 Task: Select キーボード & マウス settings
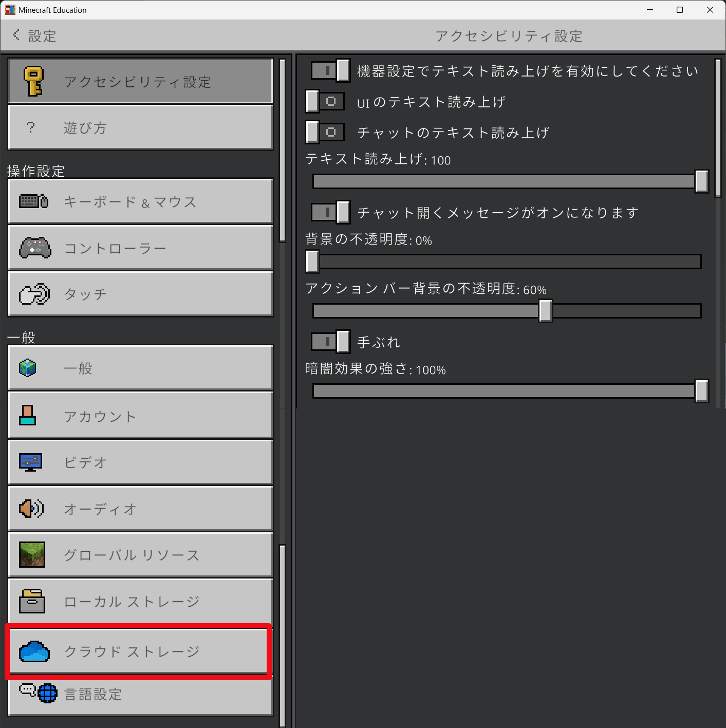click(140, 201)
